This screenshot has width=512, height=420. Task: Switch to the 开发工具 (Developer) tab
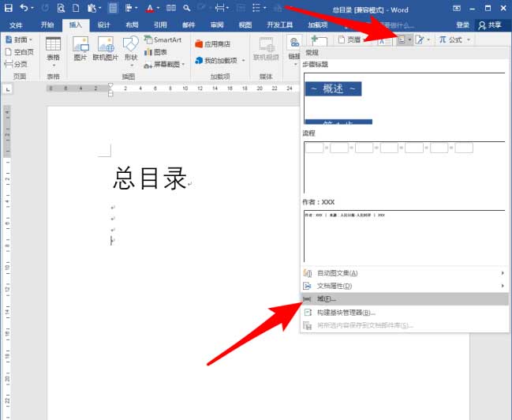(279, 24)
